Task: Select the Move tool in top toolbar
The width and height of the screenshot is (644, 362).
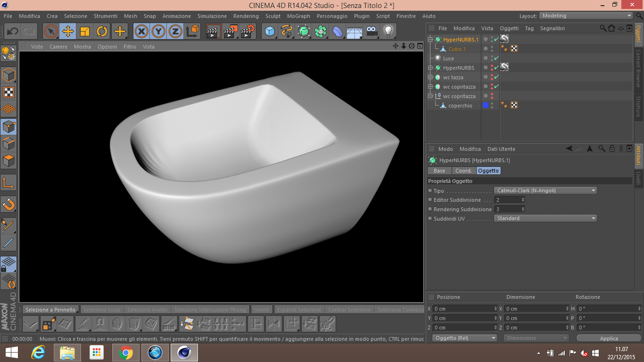Action: click(68, 32)
